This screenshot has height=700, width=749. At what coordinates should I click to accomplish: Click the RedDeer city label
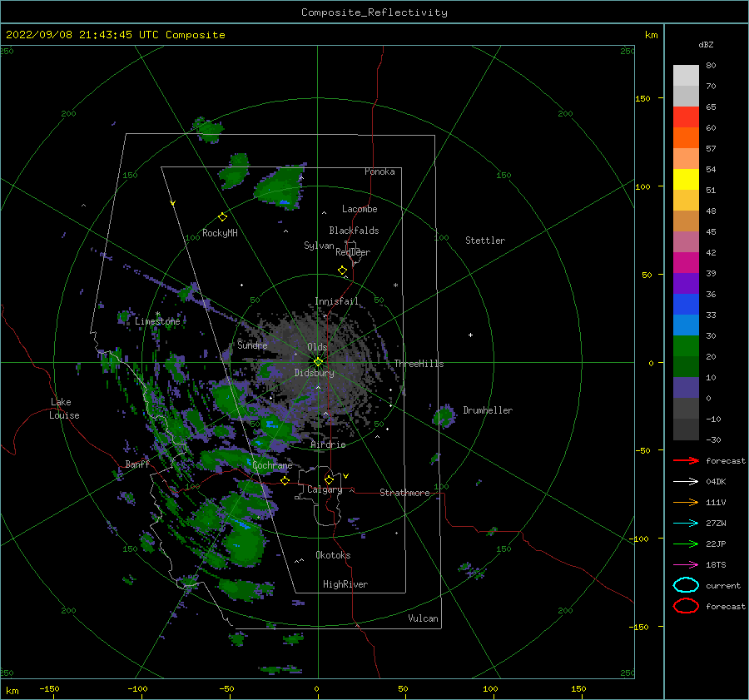click(x=353, y=252)
